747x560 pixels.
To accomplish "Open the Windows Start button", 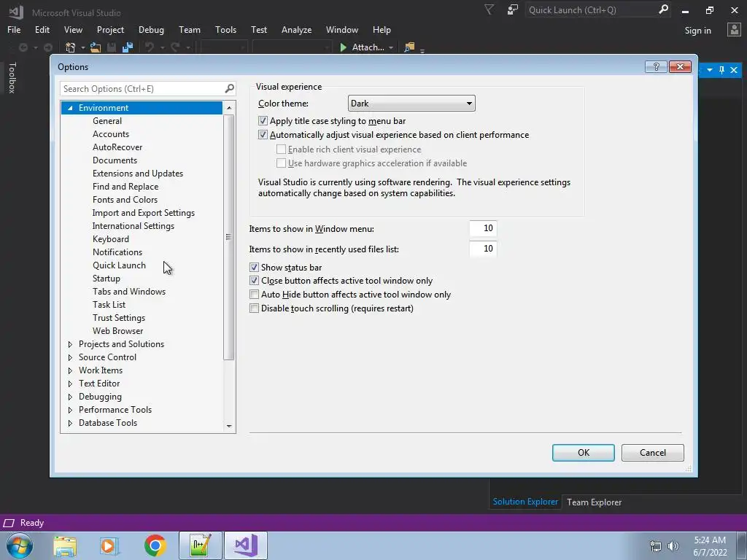I will coord(20,545).
